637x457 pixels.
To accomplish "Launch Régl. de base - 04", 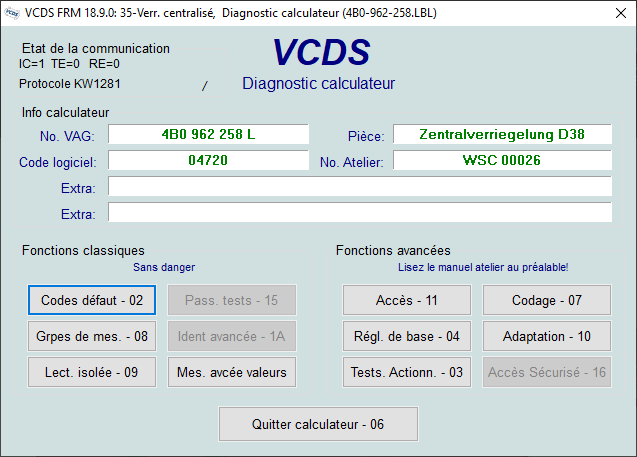I will 407,336.
